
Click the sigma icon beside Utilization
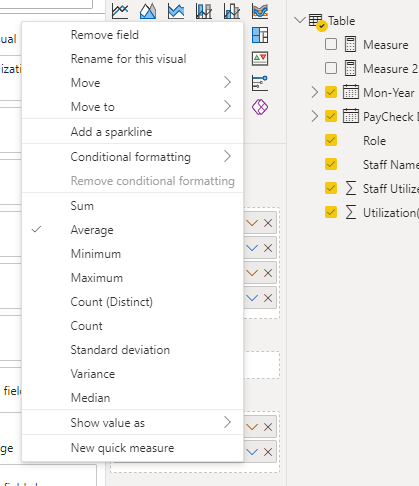click(x=350, y=212)
